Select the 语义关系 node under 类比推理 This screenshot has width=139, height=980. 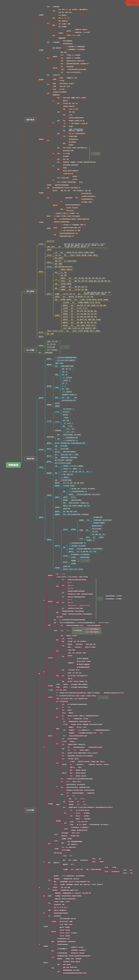tap(41, 244)
